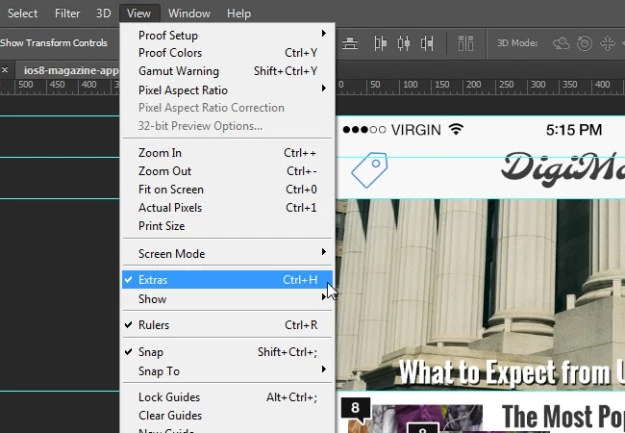Viewport: 625px width, 433px height.
Task: Expand the Pixel Aspect Ratio submenu
Action: 227,90
